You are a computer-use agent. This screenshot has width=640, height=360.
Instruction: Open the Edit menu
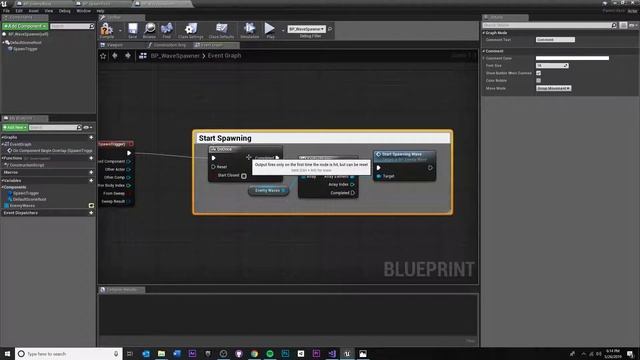(19, 11)
